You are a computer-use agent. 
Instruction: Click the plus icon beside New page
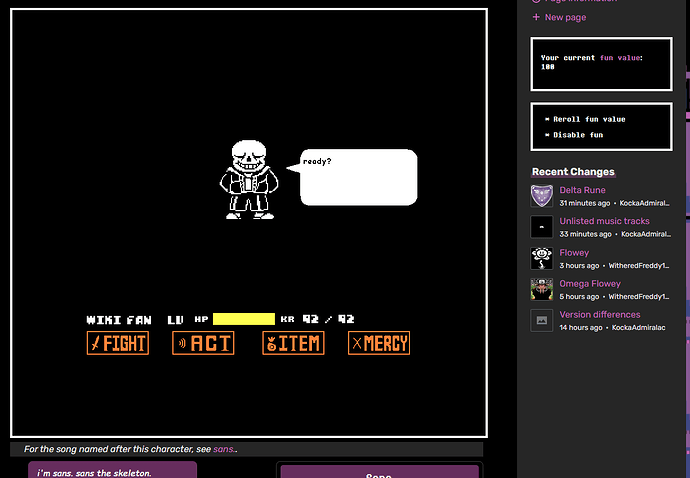tap(536, 17)
